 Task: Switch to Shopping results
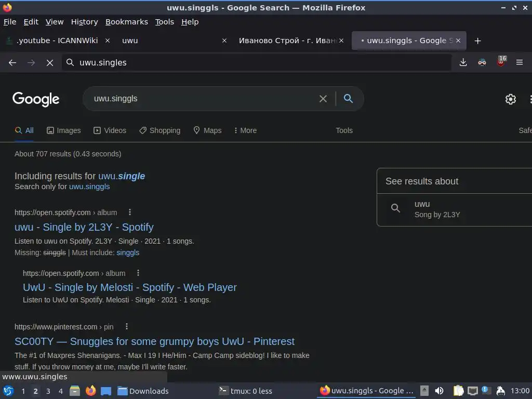(160, 130)
